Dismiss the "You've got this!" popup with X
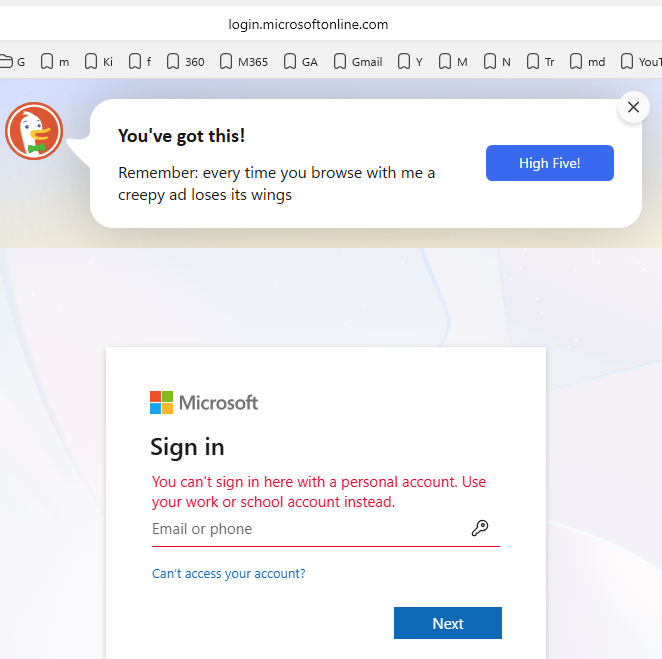Image resolution: width=662 pixels, height=659 pixels. click(x=633, y=107)
